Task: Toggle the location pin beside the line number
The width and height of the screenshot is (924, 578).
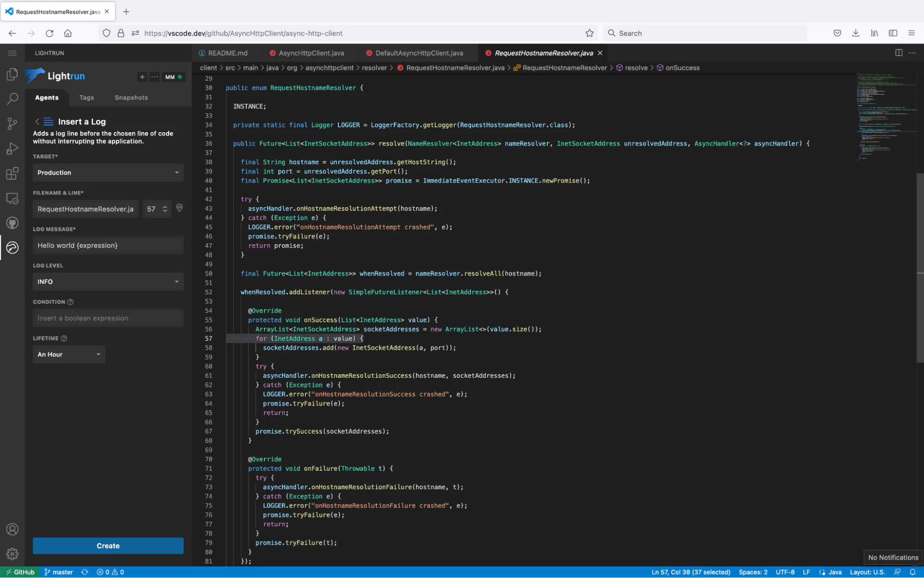Action: [x=179, y=209]
